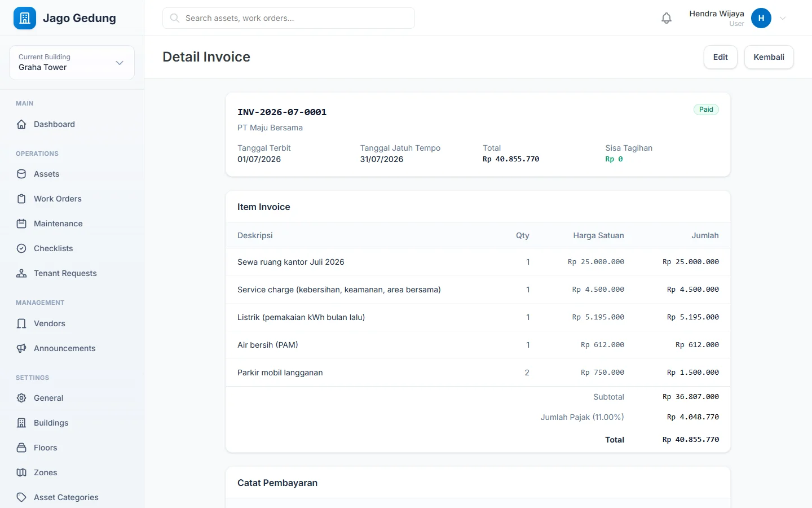Click the Checklists check-circle icon
Viewport: 812px width, 508px height.
[21, 248]
